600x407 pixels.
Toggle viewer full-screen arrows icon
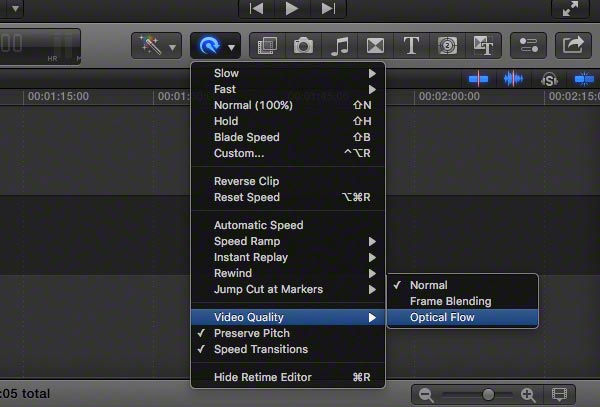[570, 8]
